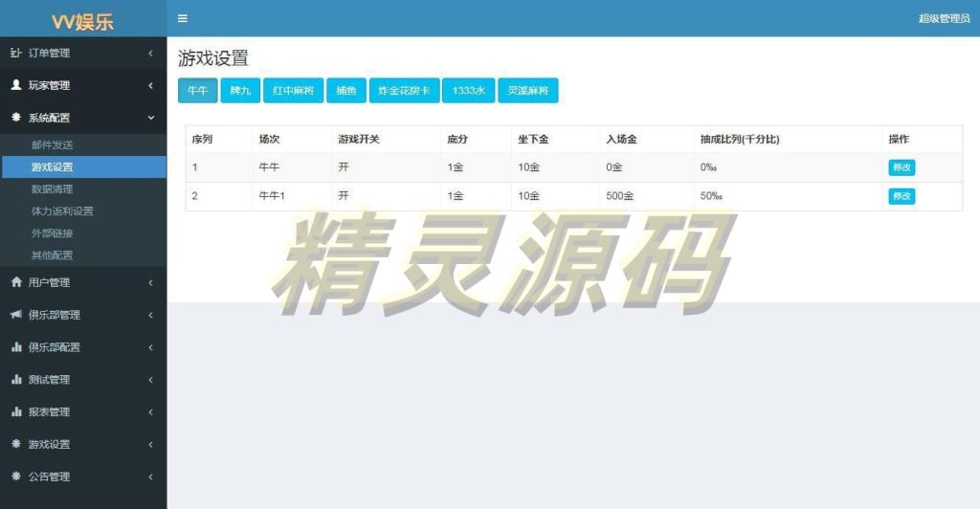Expand the 测试管理 chevron
Image resolution: width=980 pixels, height=509 pixels.
point(150,380)
